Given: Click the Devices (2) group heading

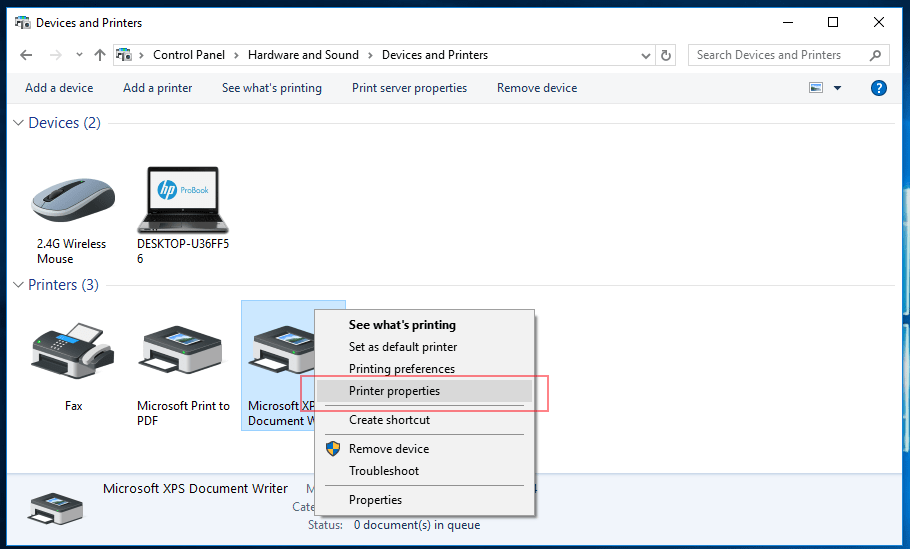Looking at the screenshot, I should (x=64, y=123).
